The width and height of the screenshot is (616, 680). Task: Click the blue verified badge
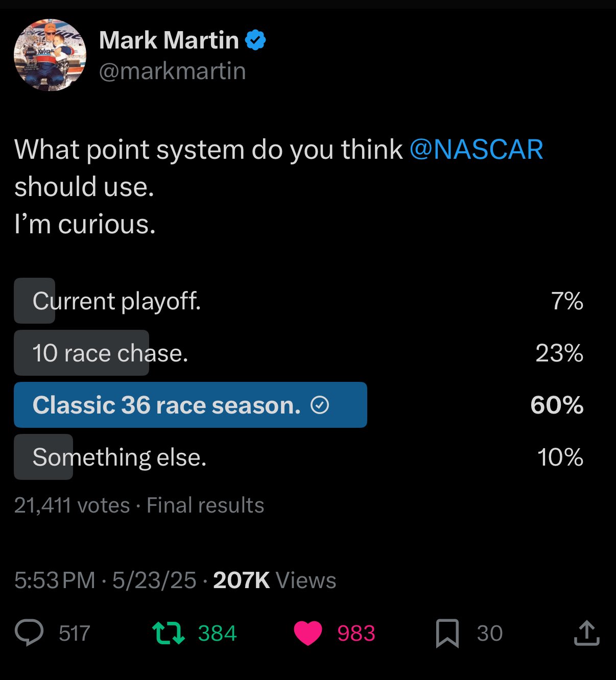pos(255,40)
